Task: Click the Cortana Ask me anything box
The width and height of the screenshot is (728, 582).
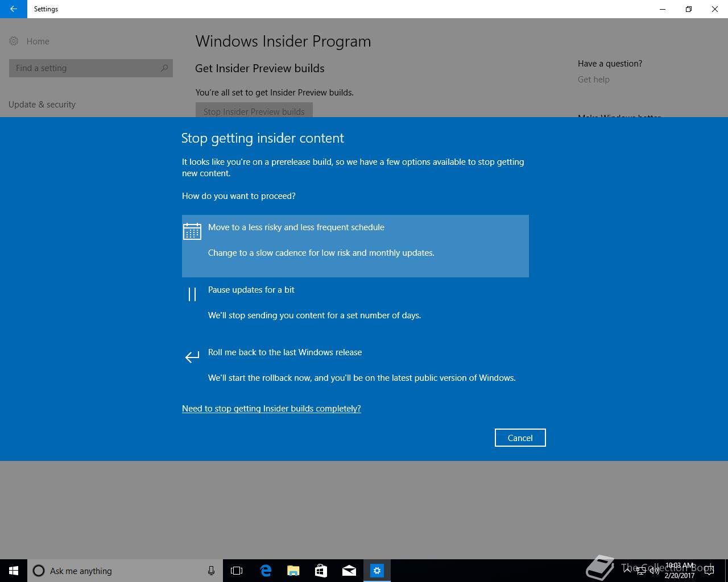Action: click(125, 571)
